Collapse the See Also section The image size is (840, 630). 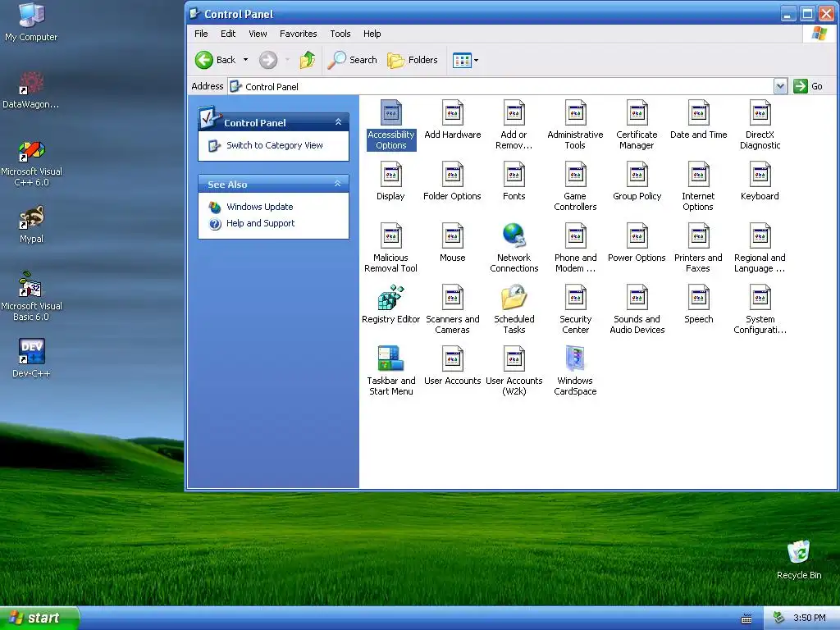click(337, 184)
